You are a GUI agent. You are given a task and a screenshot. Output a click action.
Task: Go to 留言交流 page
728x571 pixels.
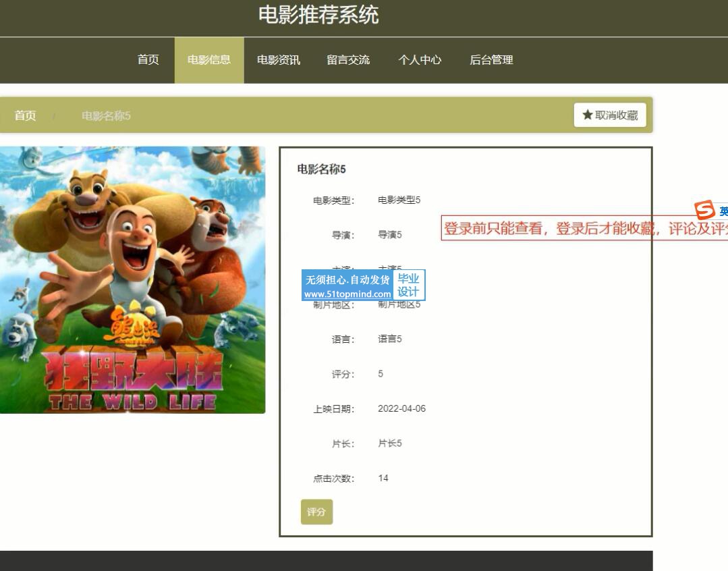coord(348,60)
